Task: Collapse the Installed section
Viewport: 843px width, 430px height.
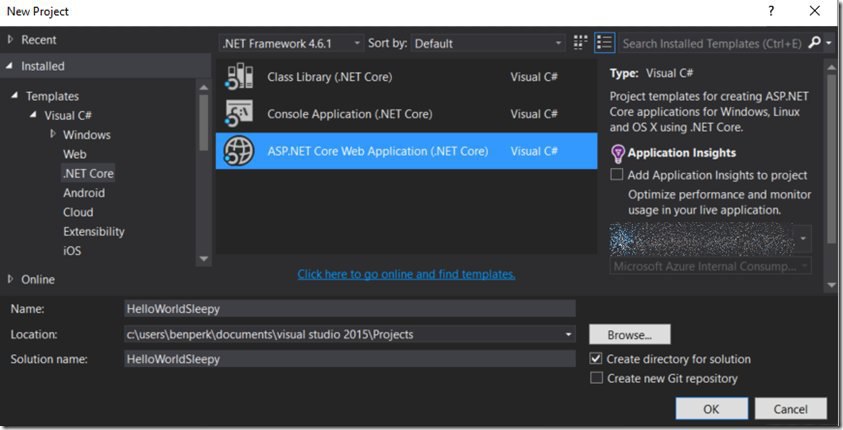Action: [x=10, y=66]
